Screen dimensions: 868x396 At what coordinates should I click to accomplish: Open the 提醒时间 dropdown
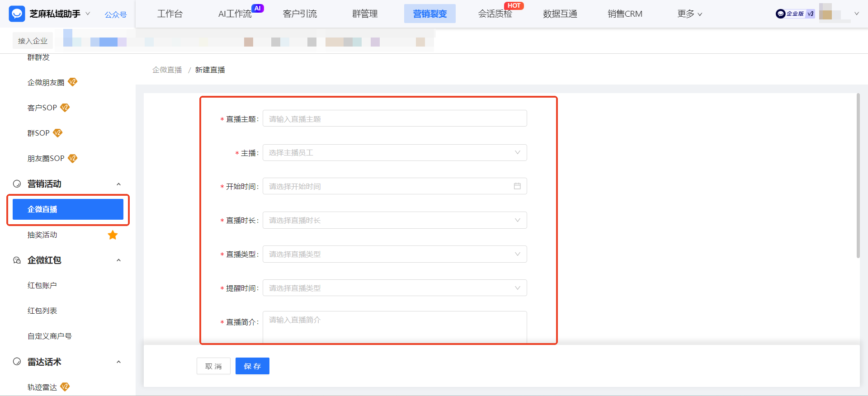tap(395, 288)
